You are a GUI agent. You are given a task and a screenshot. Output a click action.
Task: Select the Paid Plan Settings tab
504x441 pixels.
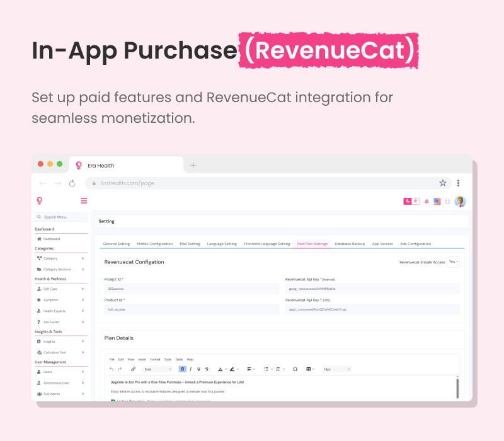click(312, 244)
